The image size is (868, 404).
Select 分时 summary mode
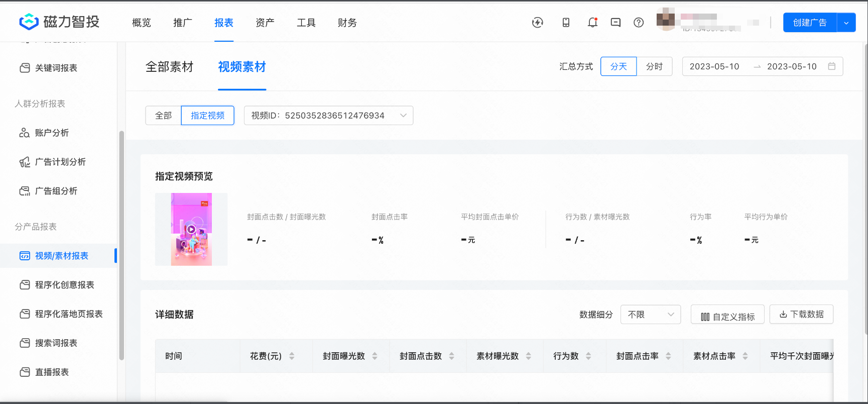(x=654, y=66)
